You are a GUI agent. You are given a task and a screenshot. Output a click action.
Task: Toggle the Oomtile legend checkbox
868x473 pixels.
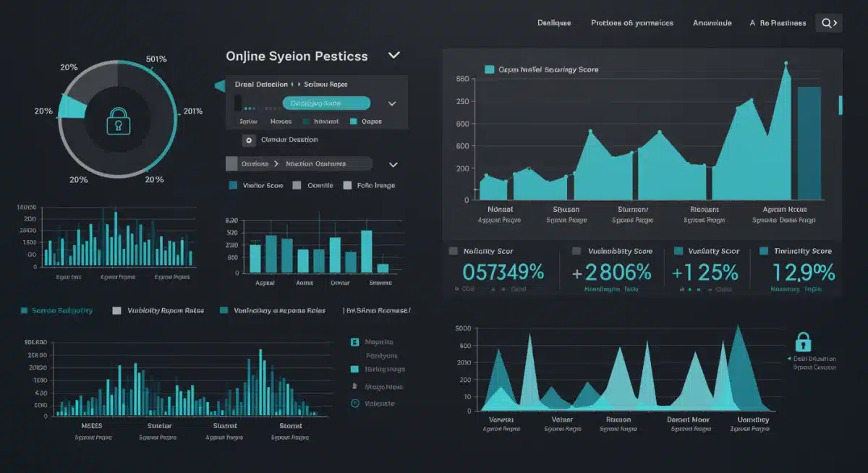[x=296, y=185]
